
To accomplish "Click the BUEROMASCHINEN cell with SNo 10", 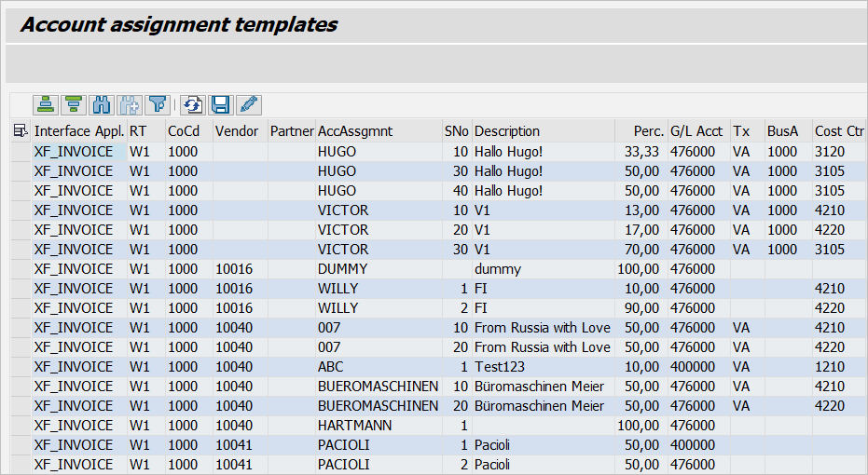I will (x=378, y=387).
